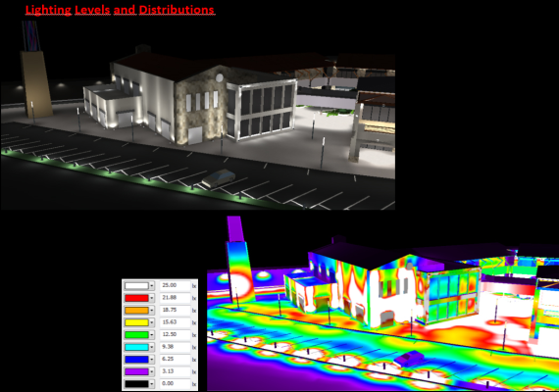Open the dropdown arrow beside the black swatch
The height and width of the screenshot is (392, 559).
pos(151,384)
